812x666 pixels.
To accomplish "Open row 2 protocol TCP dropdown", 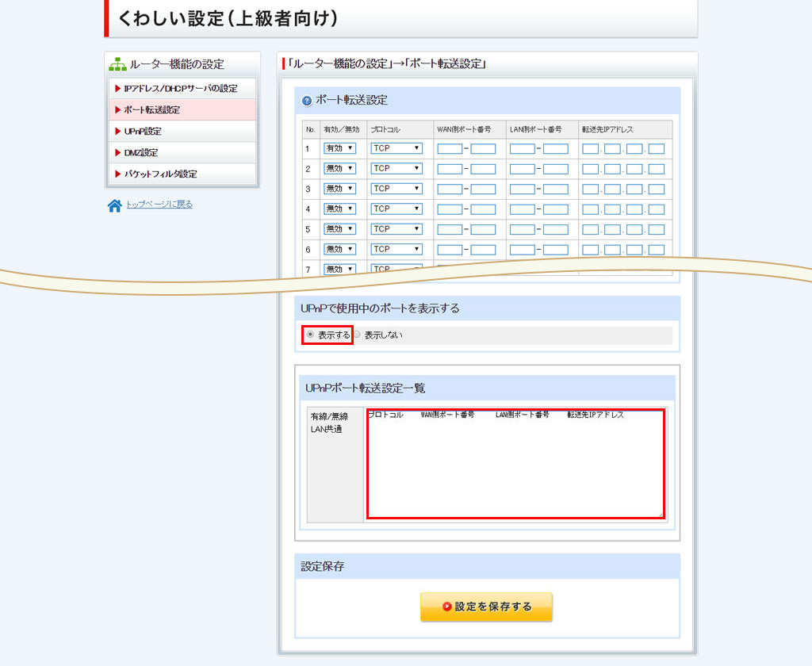I will [396, 169].
